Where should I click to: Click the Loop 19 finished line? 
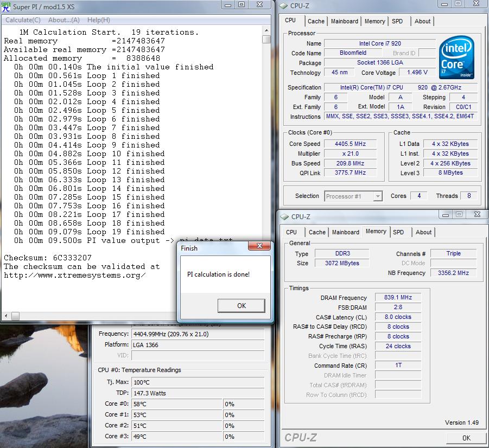click(x=89, y=232)
